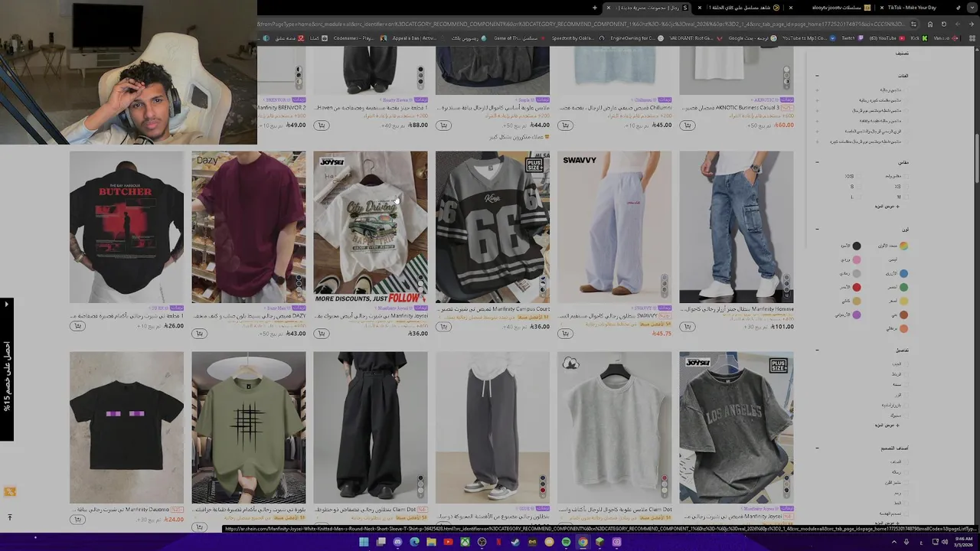Image resolution: width=980 pixels, height=551 pixels.
Task: Select the multicolor swatch
Action: click(903, 246)
